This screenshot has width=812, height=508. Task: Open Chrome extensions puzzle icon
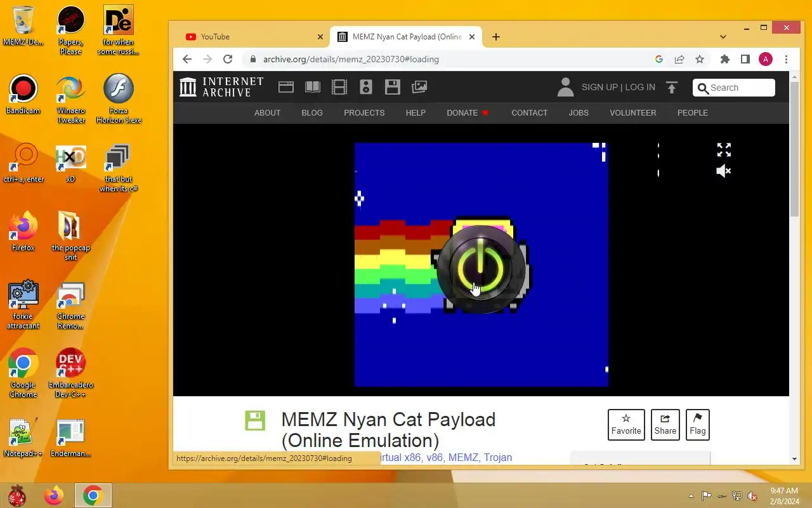725,59
